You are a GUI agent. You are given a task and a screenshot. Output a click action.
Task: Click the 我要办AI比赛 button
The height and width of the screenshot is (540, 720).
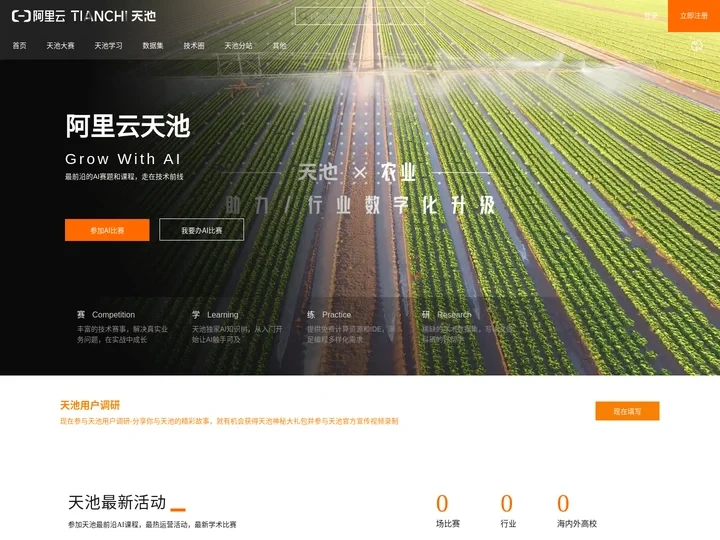[202, 230]
